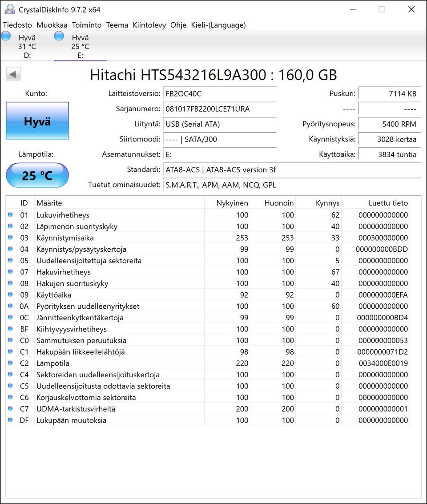Click the Laitteistoversio firmware field
The width and height of the screenshot is (427, 504).
(x=219, y=94)
